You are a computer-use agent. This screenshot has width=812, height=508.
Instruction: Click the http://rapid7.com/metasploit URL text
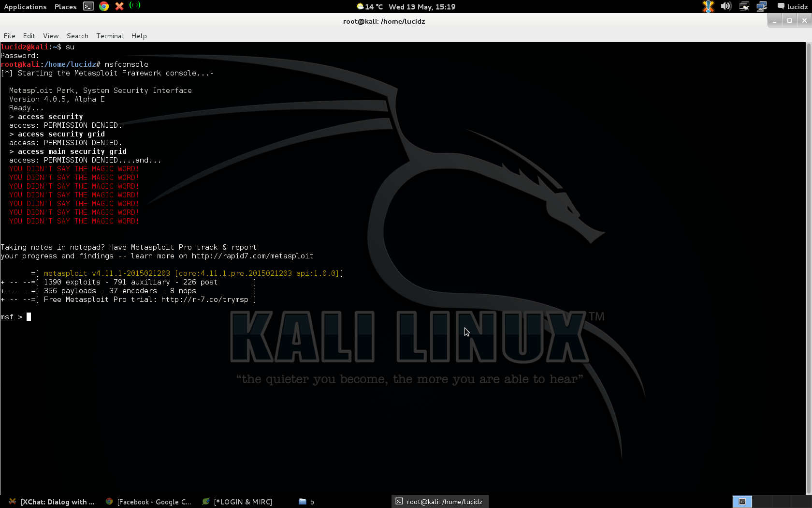pos(252,256)
